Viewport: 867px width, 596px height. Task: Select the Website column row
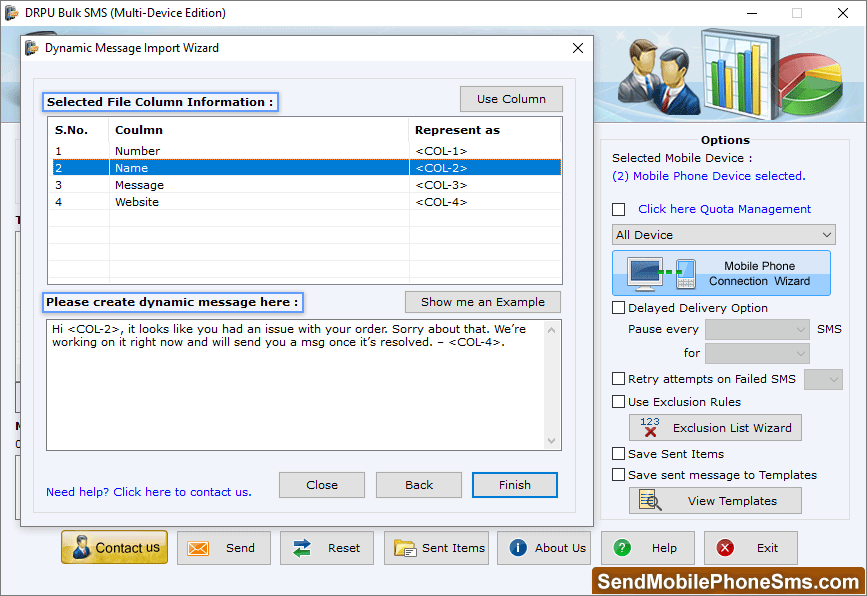(306, 202)
